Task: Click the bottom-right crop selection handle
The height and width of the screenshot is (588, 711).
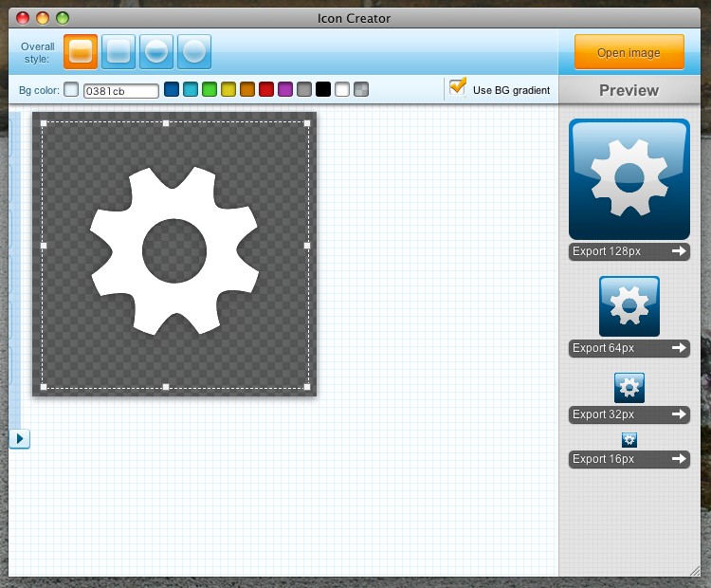Action: click(x=307, y=387)
